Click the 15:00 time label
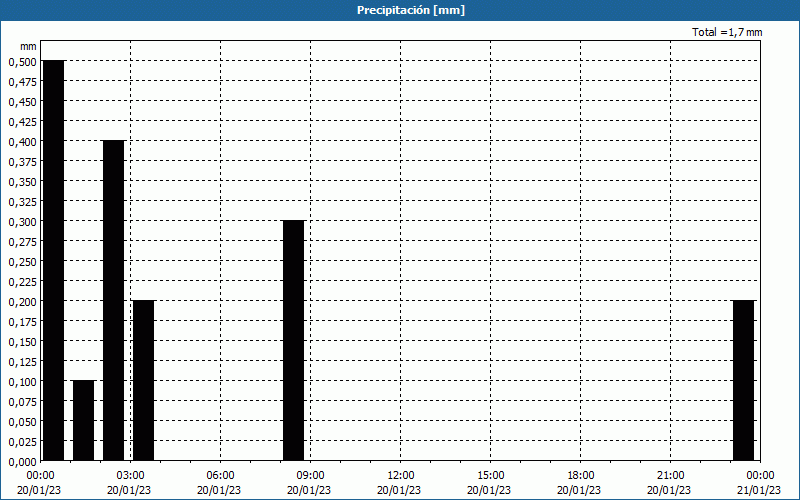The width and height of the screenshot is (800, 500). [490, 476]
